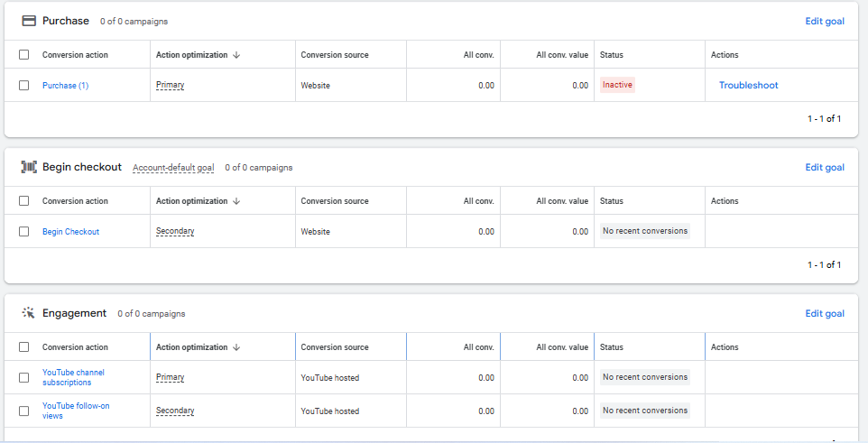The height and width of the screenshot is (443, 868).
Task: Check the Begin Checkout row checkbox
Action: (x=23, y=232)
